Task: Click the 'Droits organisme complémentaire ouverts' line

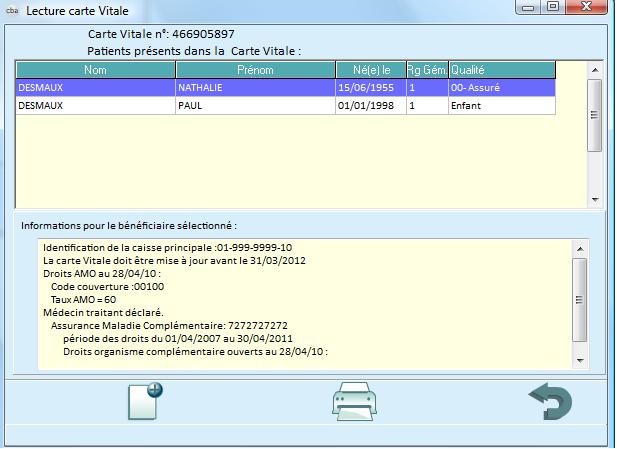Action: pyautogui.click(x=196, y=351)
